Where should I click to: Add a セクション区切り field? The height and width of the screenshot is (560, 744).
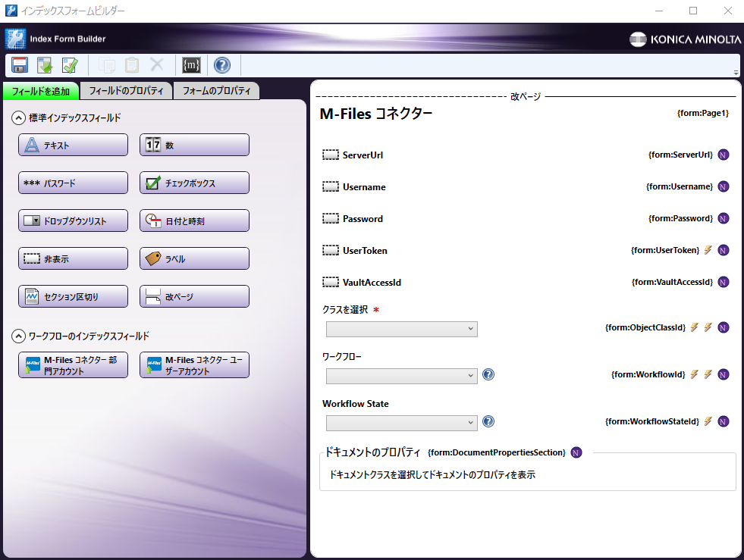click(73, 296)
